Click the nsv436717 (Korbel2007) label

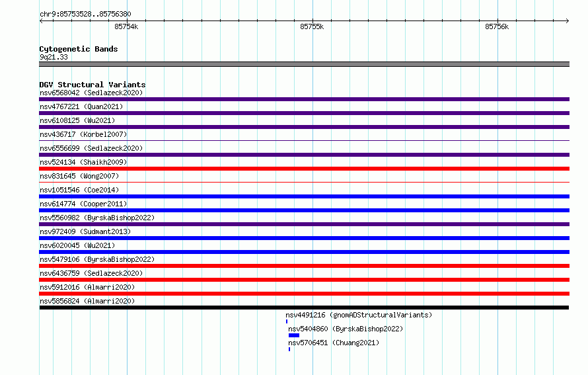[x=83, y=134]
